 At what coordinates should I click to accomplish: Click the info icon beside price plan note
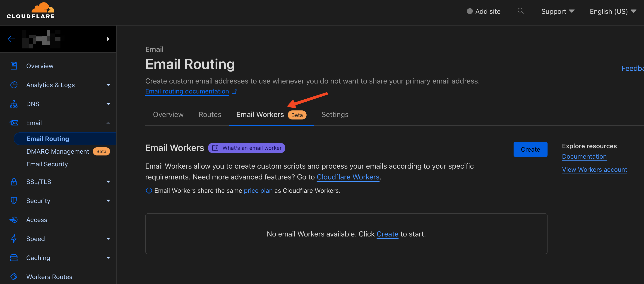(x=149, y=191)
